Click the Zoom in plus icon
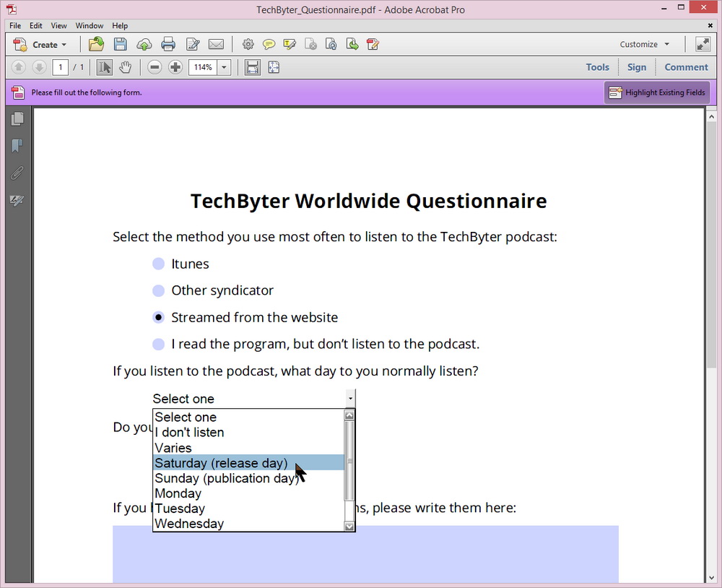Image resolution: width=722 pixels, height=588 pixels. point(175,67)
